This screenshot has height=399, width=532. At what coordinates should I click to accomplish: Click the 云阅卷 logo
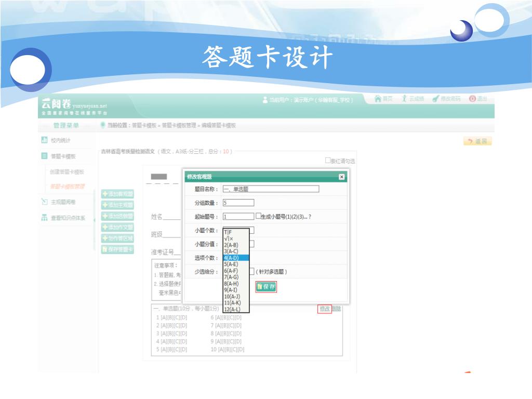coord(74,106)
